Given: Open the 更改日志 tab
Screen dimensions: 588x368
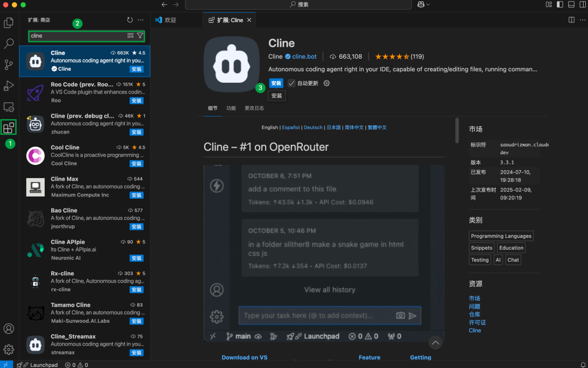Looking at the screenshot, I should (254, 108).
